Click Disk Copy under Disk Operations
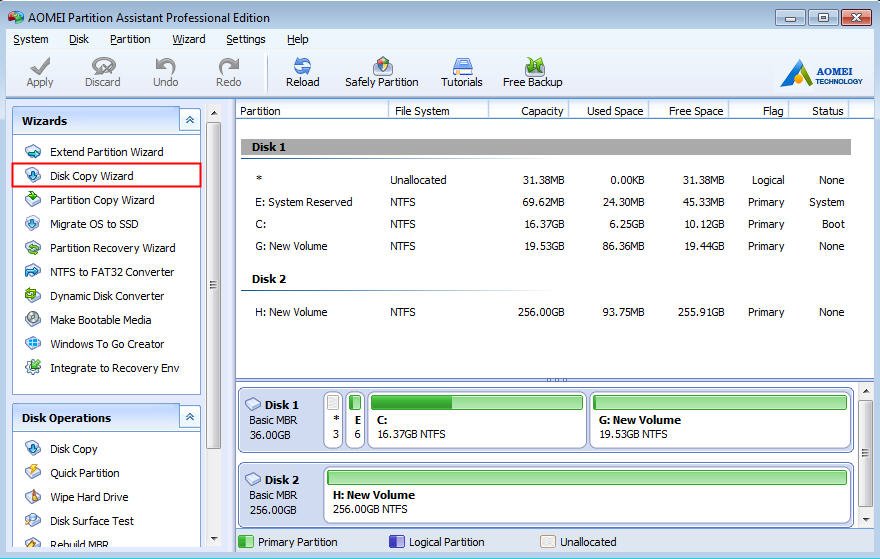The height and width of the screenshot is (559, 880). pyautogui.click(x=74, y=449)
